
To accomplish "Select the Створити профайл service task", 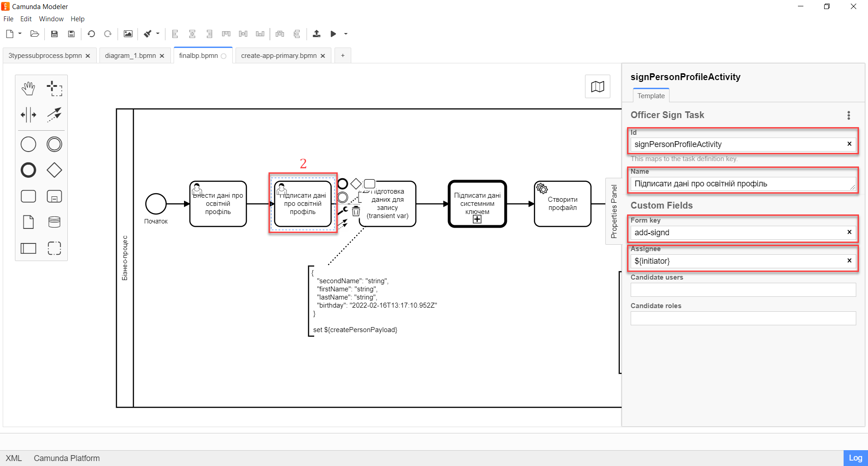I will pos(562,204).
